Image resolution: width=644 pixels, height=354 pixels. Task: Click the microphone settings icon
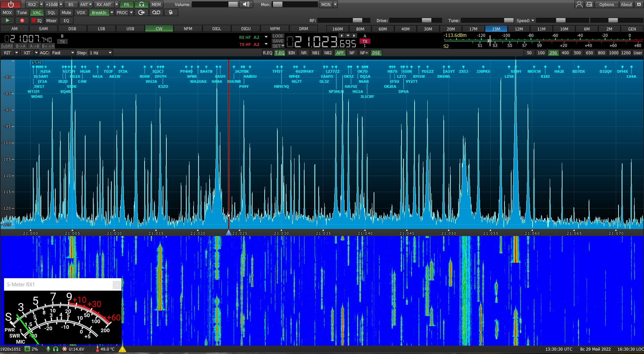pyautogui.click(x=171, y=12)
